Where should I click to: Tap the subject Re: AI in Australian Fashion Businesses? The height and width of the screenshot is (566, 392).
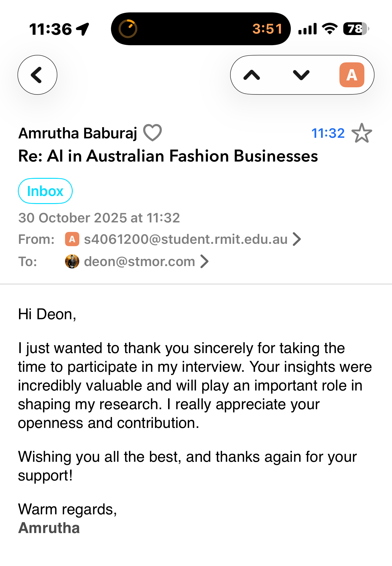pyautogui.click(x=168, y=156)
